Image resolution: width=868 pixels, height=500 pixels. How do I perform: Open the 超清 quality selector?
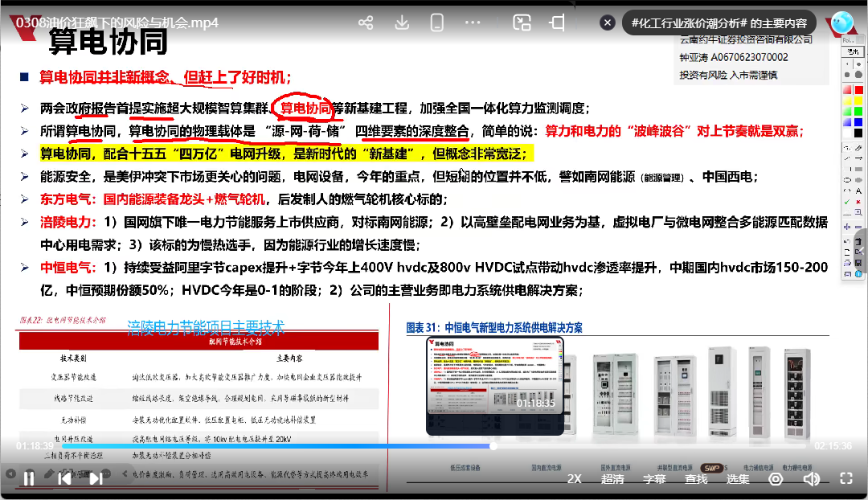click(x=612, y=479)
